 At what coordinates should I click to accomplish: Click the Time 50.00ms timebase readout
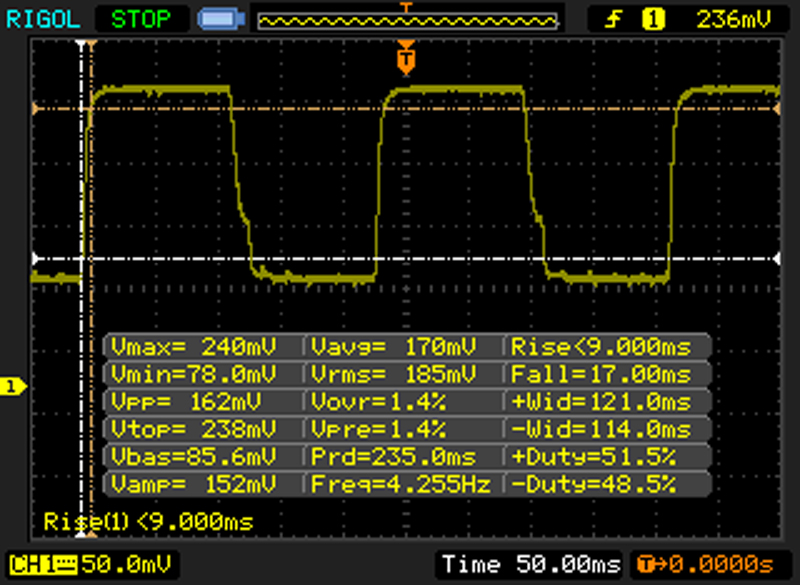pos(531,564)
